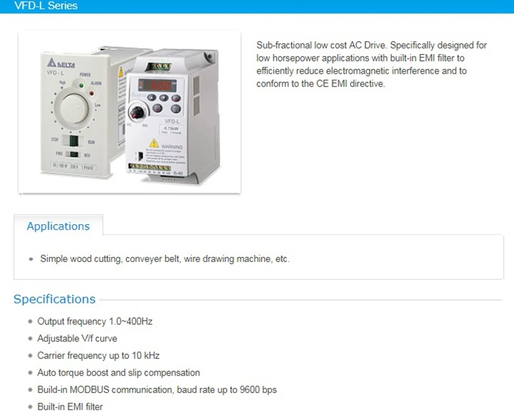The height and width of the screenshot is (420, 514).
Task: Click the Specifications section heading
Action: click(55, 299)
